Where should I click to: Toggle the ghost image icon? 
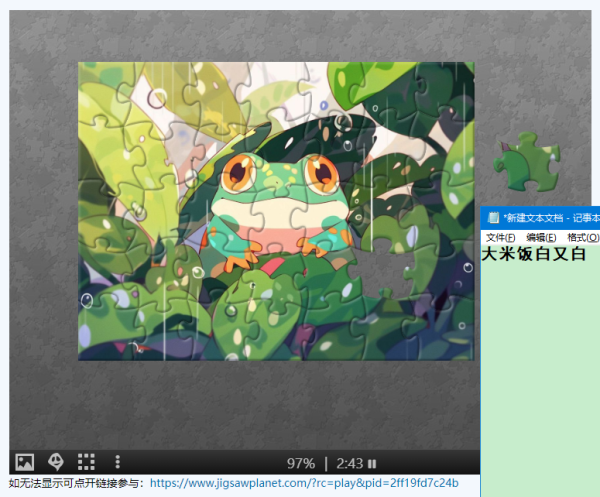pos(56,462)
